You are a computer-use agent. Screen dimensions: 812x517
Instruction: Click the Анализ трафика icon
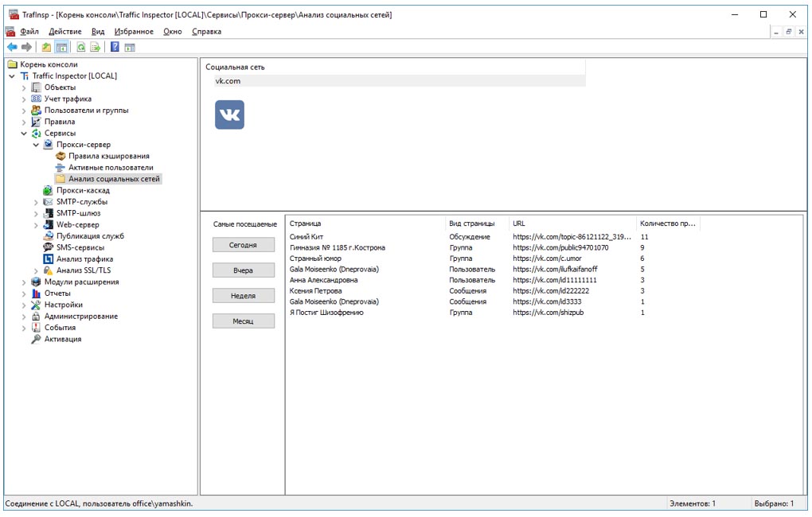[48, 258]
